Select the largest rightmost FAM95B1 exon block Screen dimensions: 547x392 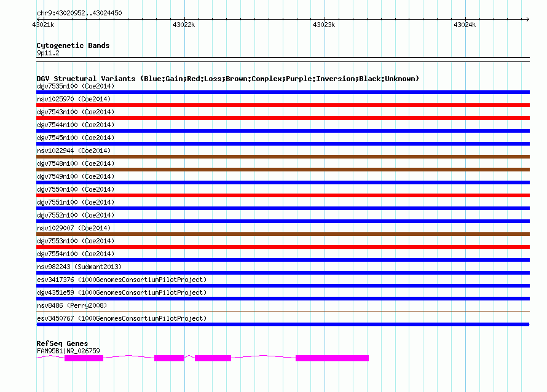[332, 358]
